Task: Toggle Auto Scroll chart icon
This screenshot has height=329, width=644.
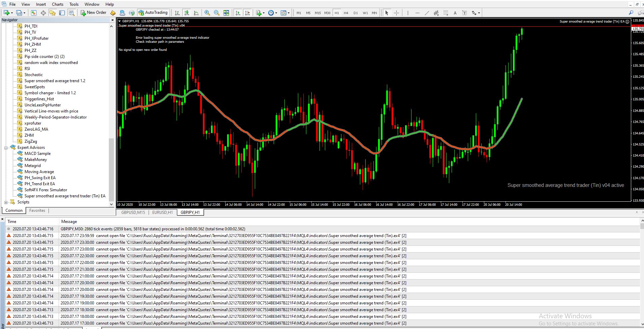Action: tap(238, 13)
